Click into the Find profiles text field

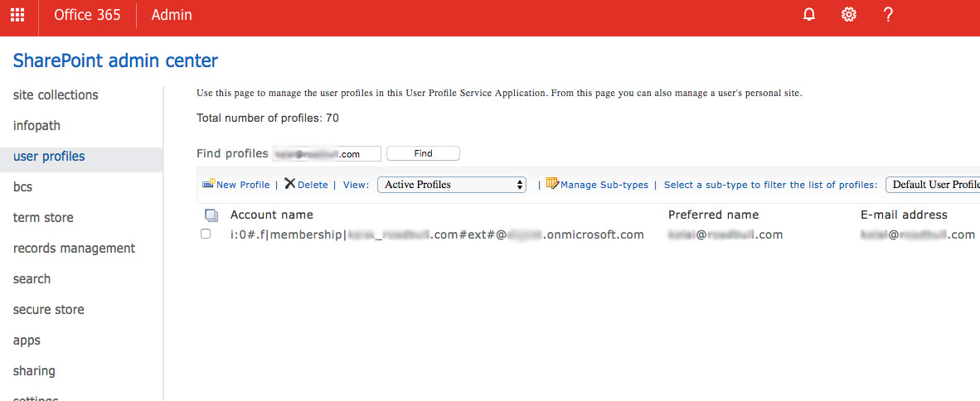point(326,153)
